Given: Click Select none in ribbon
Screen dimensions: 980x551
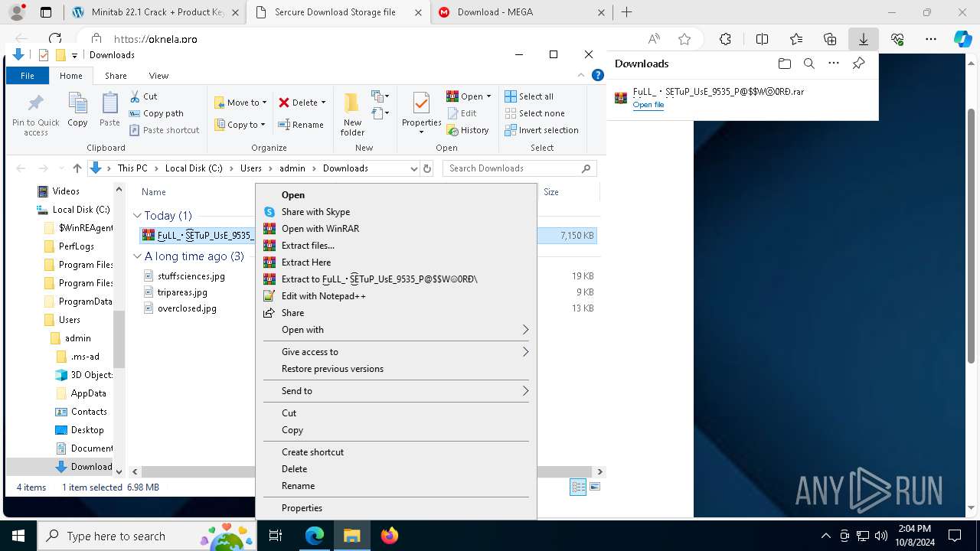Looking at the screenshot, I should [534, 113].
